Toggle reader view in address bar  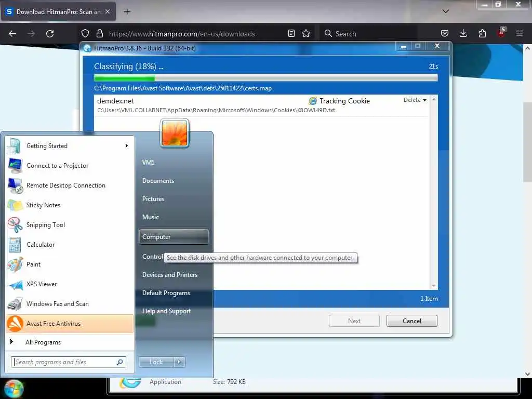(291, 34)
